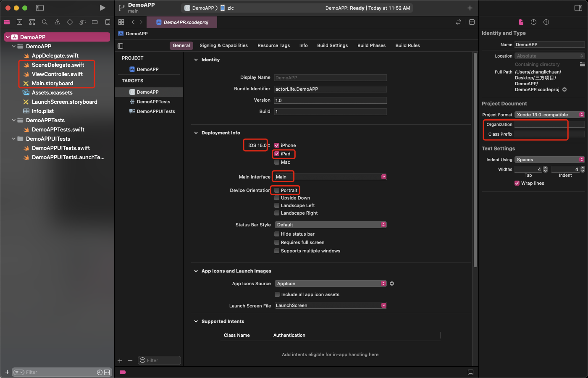Viewport: 588px width, 378px height.
Task: Toggle the debug area icon at bottom right
Action: (x=470, y=373)
